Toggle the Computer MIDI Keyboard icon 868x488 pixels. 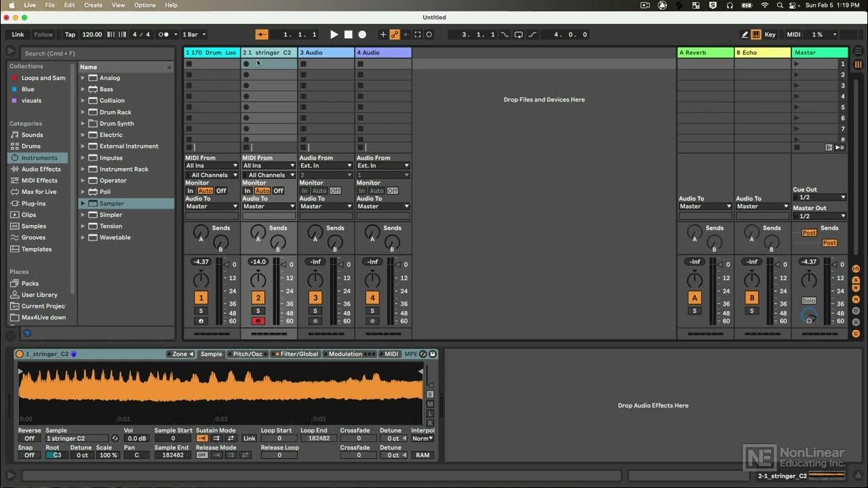pyautogui.click(x=756, y=35)
